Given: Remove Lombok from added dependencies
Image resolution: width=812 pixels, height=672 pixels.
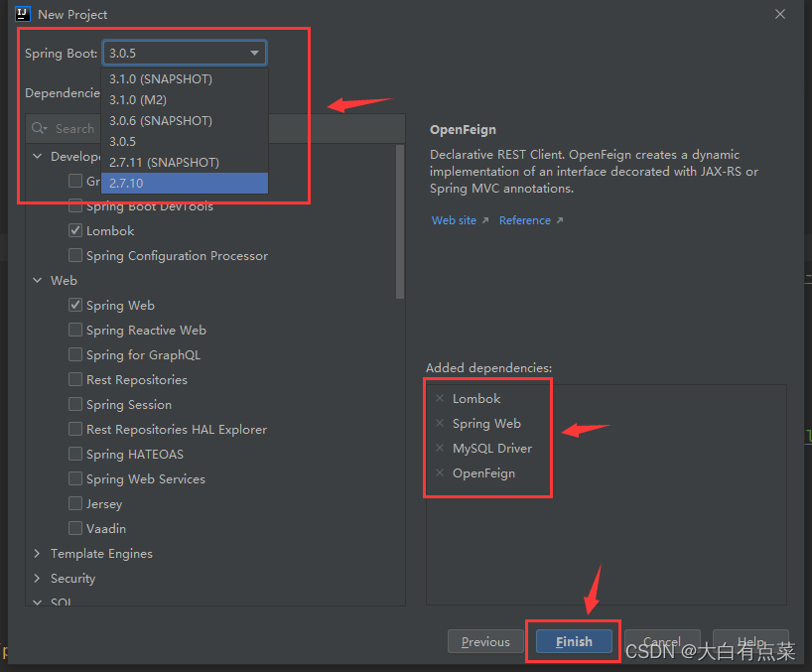Looking at the screenshot, I should click(440, 398).
